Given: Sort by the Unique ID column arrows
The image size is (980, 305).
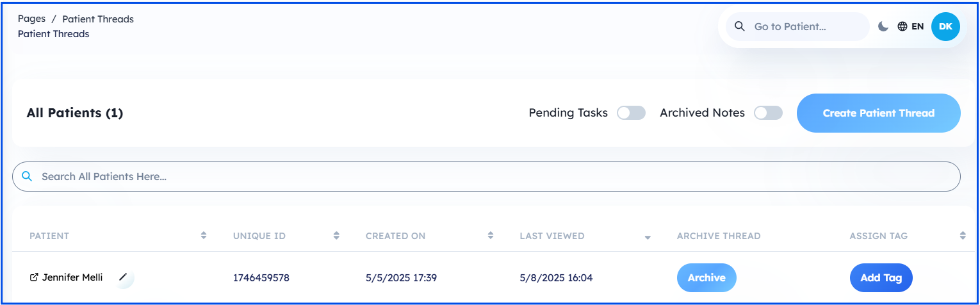Looking at the screenshot, I should [336, 236].
